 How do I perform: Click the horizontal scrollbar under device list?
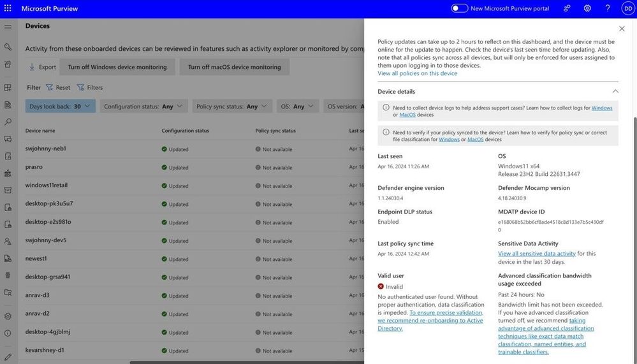pos(247,362)
